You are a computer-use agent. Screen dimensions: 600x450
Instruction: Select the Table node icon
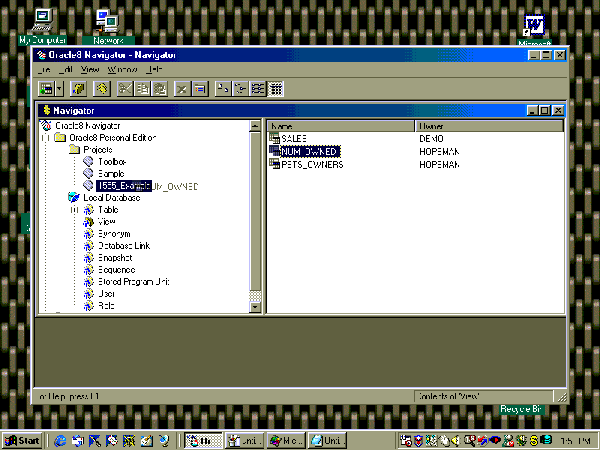(x=88, y=210)
